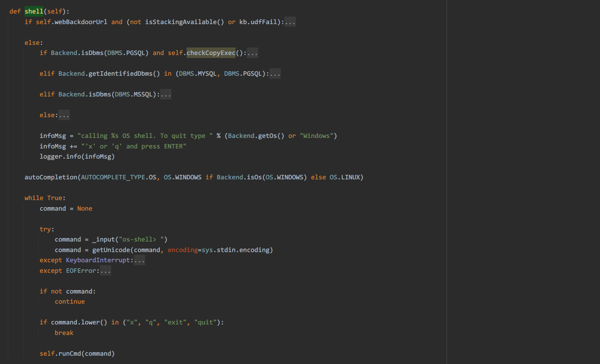Expand folded EOFError except block

[x=106, y=271]
